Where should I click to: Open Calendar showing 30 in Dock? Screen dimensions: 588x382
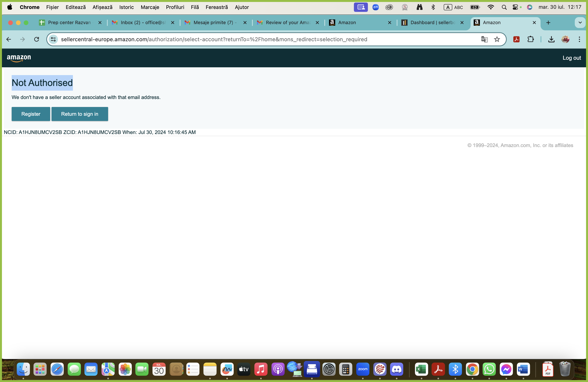coord(159,369)
